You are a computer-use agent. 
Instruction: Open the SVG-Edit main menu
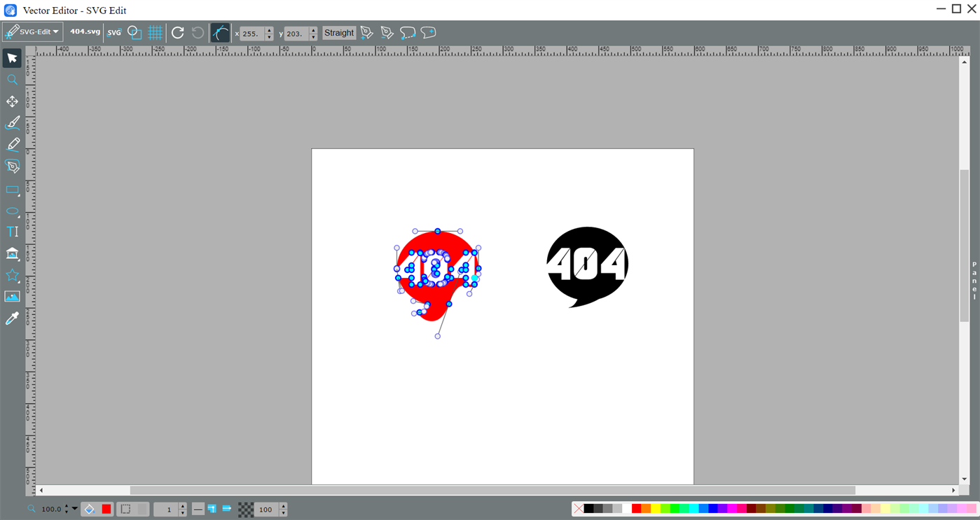(x=32, y=31)
